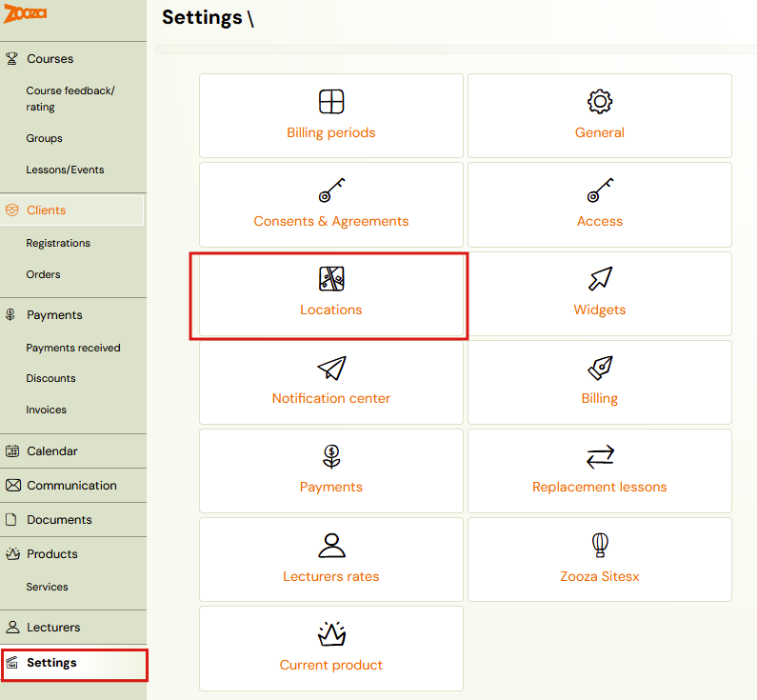This screenshot has width=757, height=700.
Task: Select Clients in the sidebar menu
Action: tap(46, 210)
